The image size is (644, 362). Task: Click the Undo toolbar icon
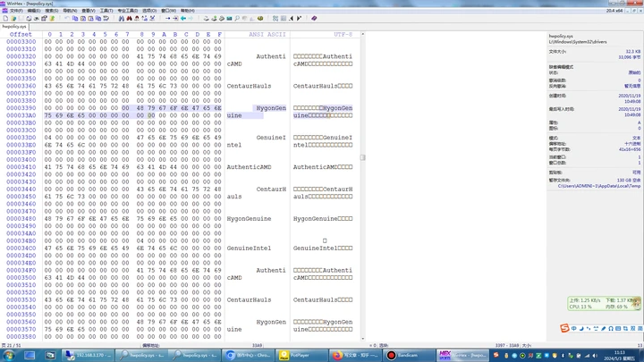(68, 18)
